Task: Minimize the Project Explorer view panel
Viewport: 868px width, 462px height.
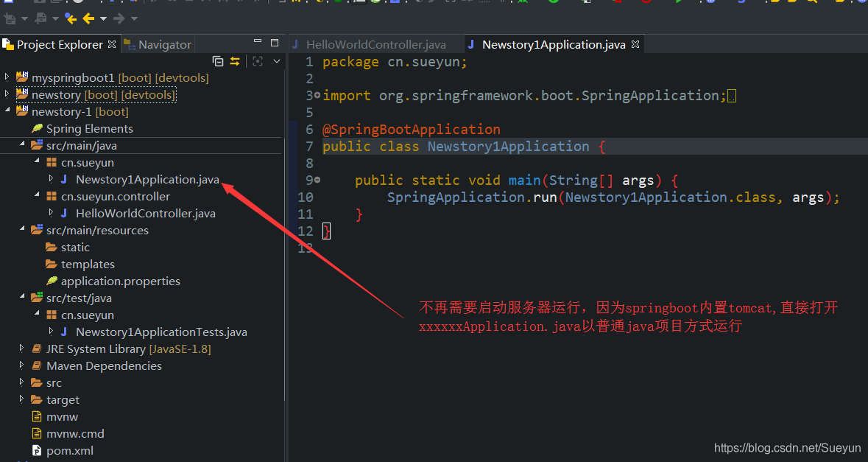Action: pos(258,41)
